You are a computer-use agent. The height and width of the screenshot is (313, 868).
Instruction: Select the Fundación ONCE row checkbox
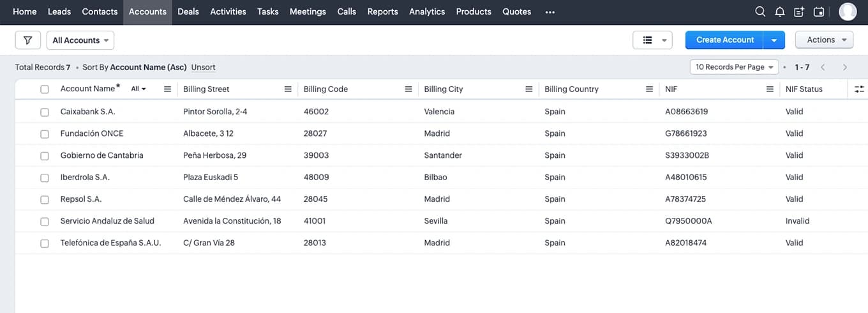pos(45,134)
